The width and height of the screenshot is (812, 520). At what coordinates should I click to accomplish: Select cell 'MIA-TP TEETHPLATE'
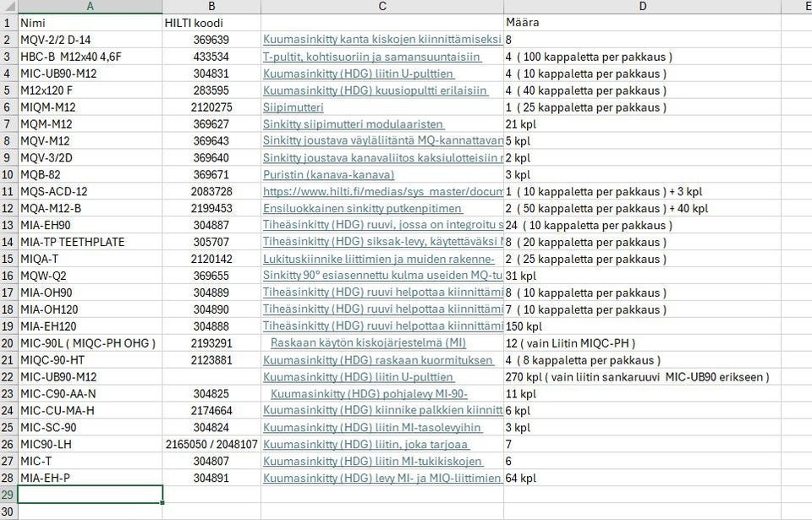[91, 242]
